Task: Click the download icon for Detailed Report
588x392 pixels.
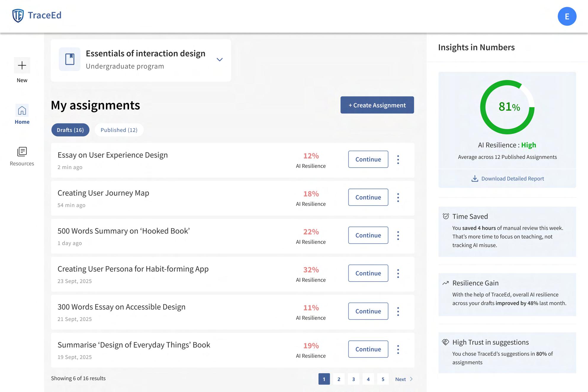Action: pyautogui.click(x=475, y=179)
